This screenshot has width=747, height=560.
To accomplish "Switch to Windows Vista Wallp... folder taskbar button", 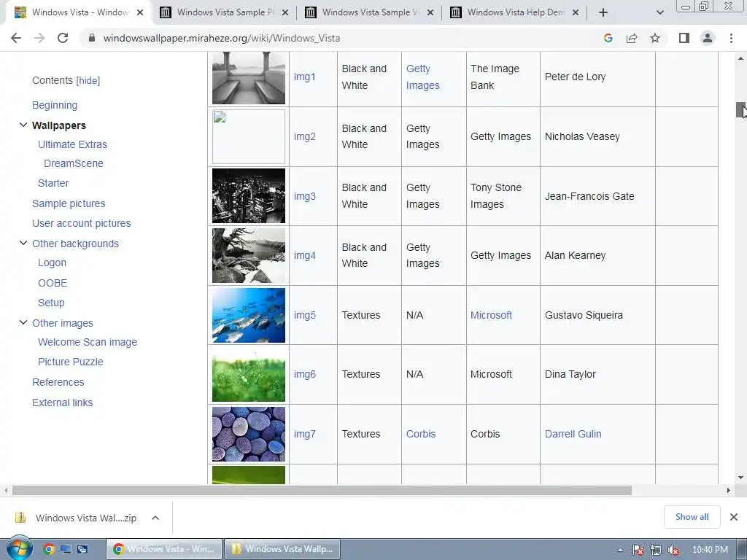I will coord(282,549).
